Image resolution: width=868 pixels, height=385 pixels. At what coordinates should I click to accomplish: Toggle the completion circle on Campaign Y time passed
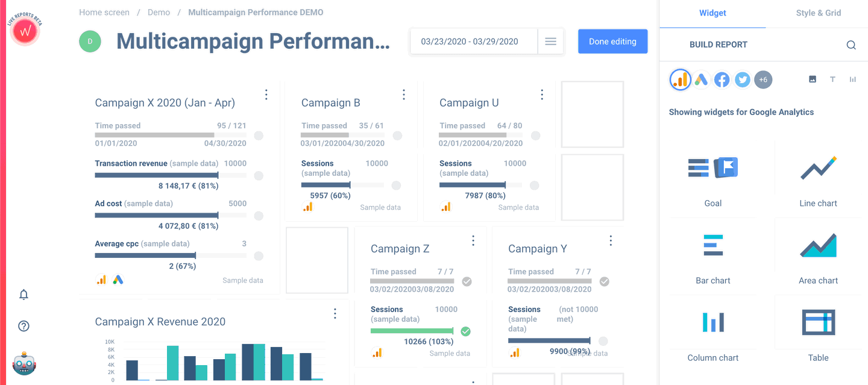(x=604, y=281)
